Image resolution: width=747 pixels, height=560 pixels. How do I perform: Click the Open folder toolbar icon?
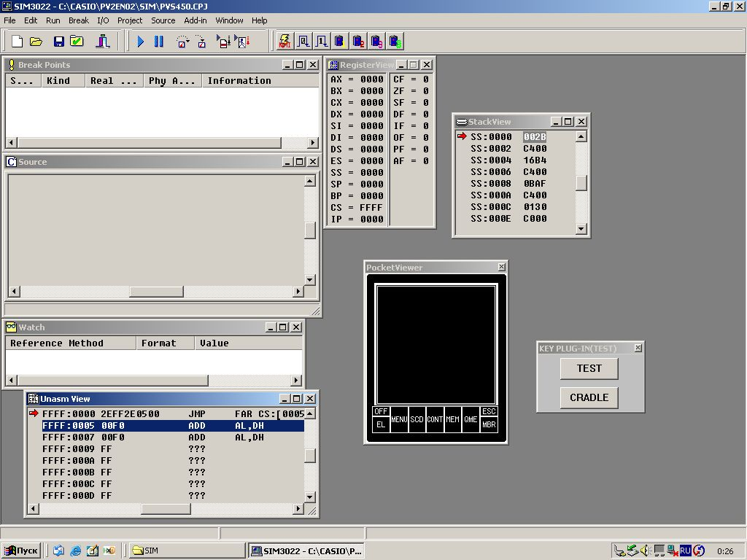click(36, 42)
